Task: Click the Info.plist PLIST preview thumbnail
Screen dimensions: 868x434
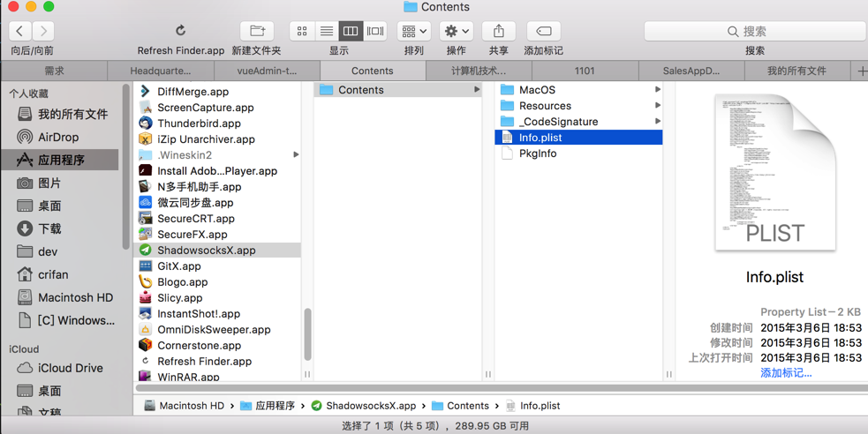Action: pos(775,173)
